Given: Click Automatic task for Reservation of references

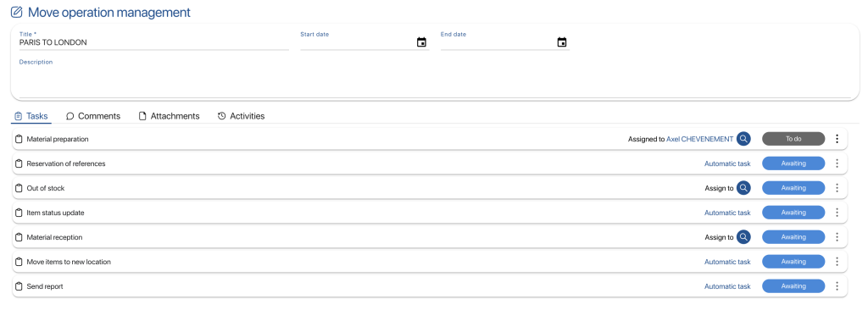Looking at the screenshot, I should 727,163.
